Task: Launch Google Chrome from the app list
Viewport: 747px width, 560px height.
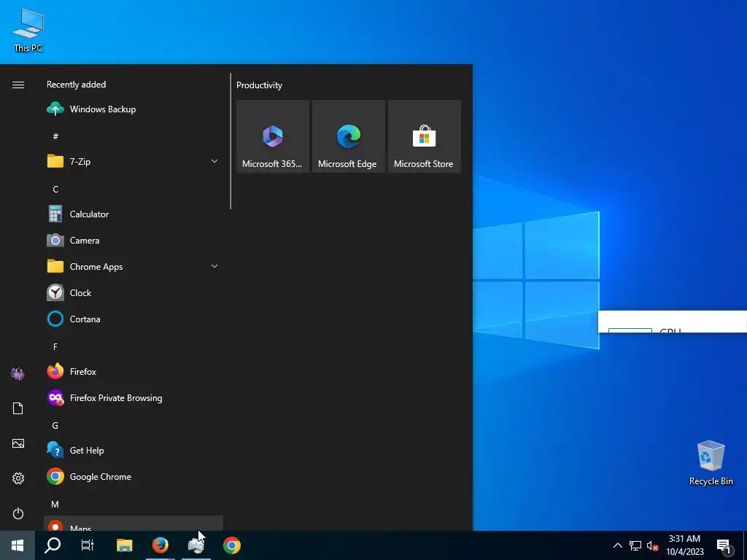Action: [x=133, y=477]
